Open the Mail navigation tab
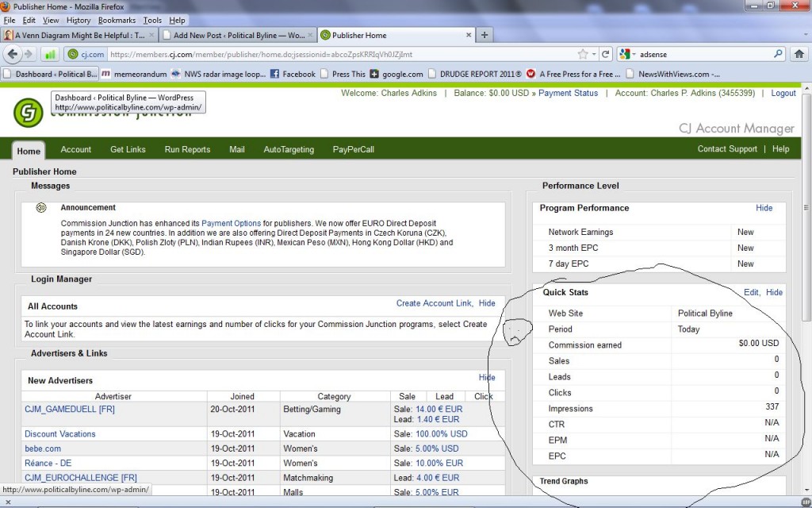This screenshot has width=812, height=508. click(x=236, y=149)
